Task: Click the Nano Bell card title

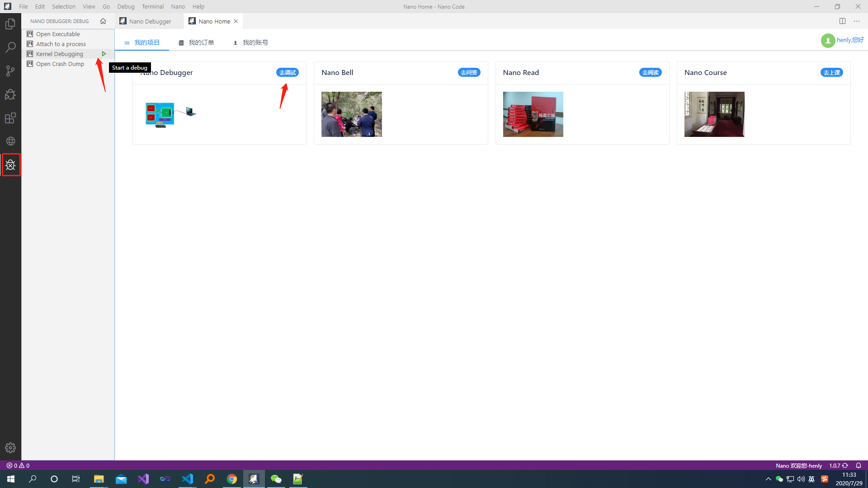Action: coord(337,72)
